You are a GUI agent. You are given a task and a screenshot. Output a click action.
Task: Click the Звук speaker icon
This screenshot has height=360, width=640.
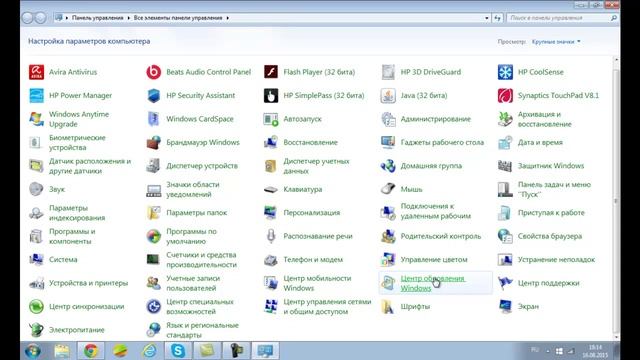coord(36,189)
